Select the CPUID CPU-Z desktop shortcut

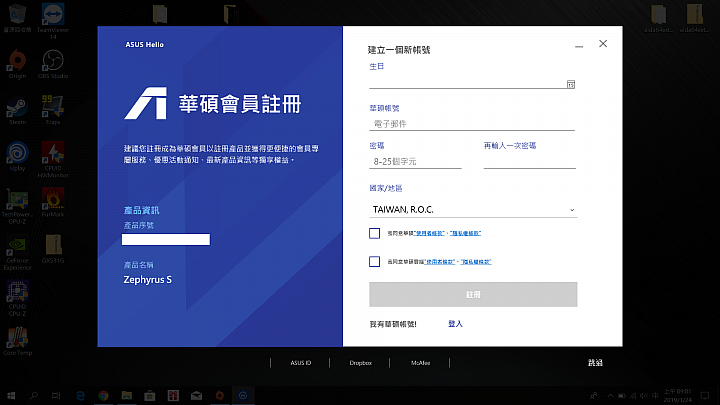pos(17,298)
